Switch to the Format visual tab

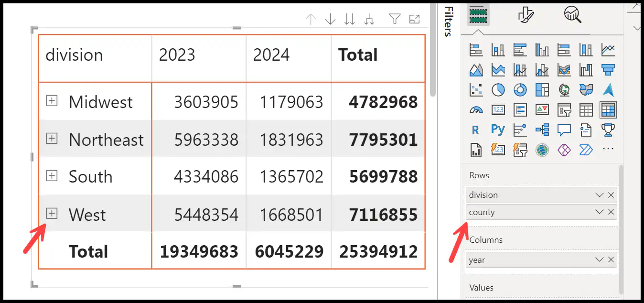(526, 15)
